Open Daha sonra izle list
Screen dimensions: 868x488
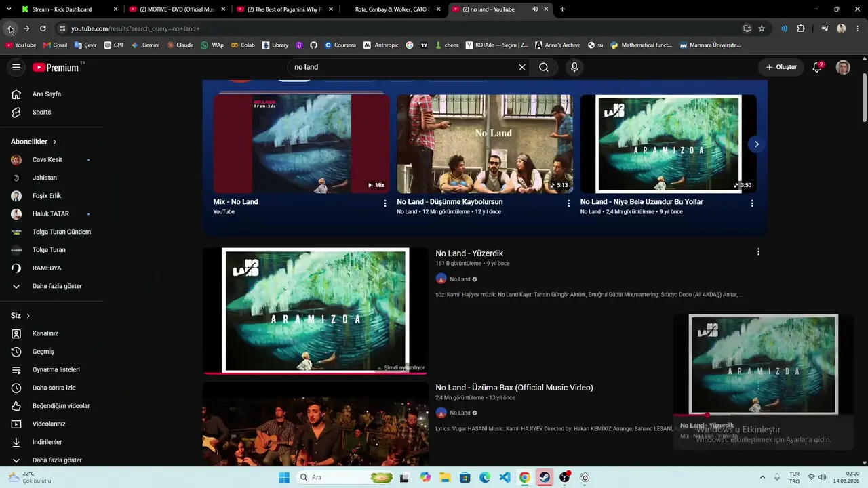click(52, 388)
